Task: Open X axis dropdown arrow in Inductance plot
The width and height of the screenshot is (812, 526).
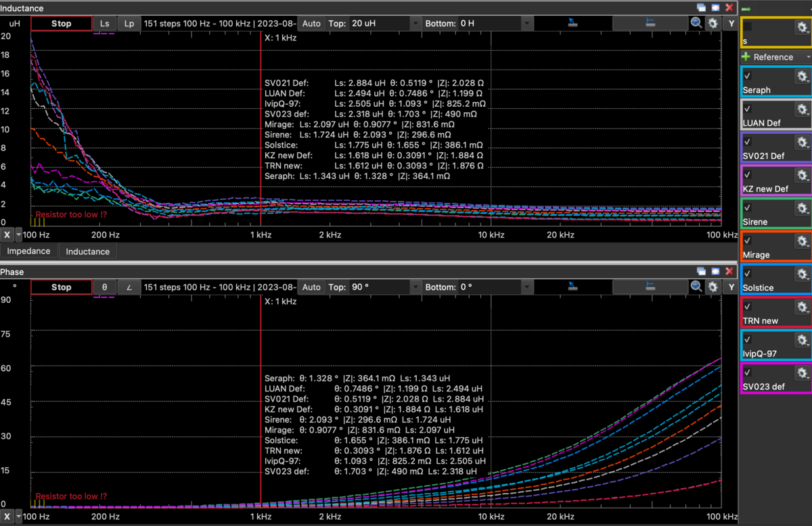Action: [18, 235]
